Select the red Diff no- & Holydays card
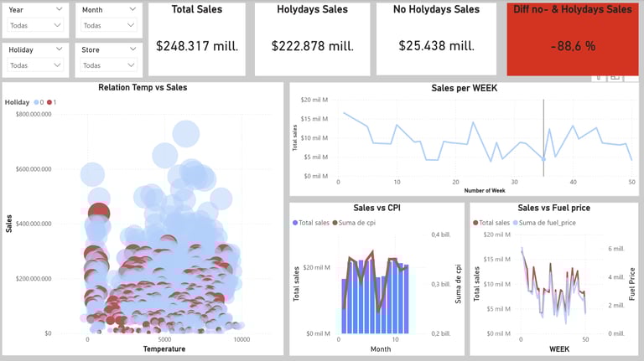This screenshot has height=361, width=644. tap(573, 39)
